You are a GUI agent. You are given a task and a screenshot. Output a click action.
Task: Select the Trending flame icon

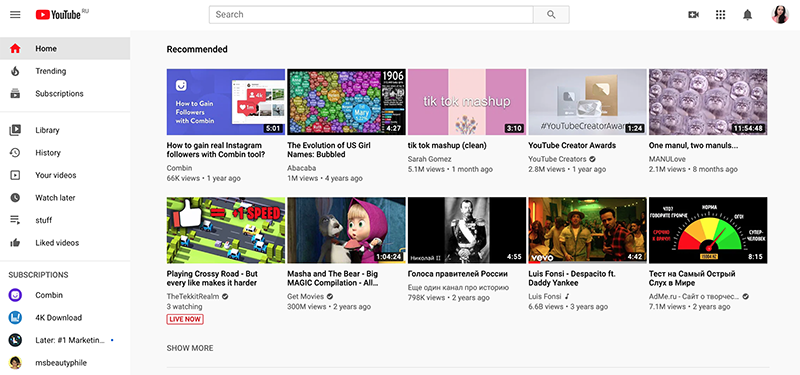[15, 71]
